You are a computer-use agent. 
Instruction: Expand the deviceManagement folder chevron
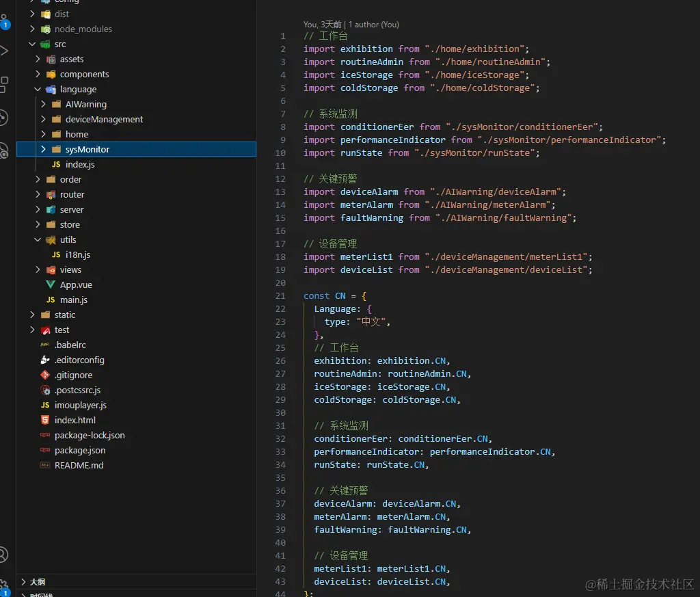tap(43, 119)
